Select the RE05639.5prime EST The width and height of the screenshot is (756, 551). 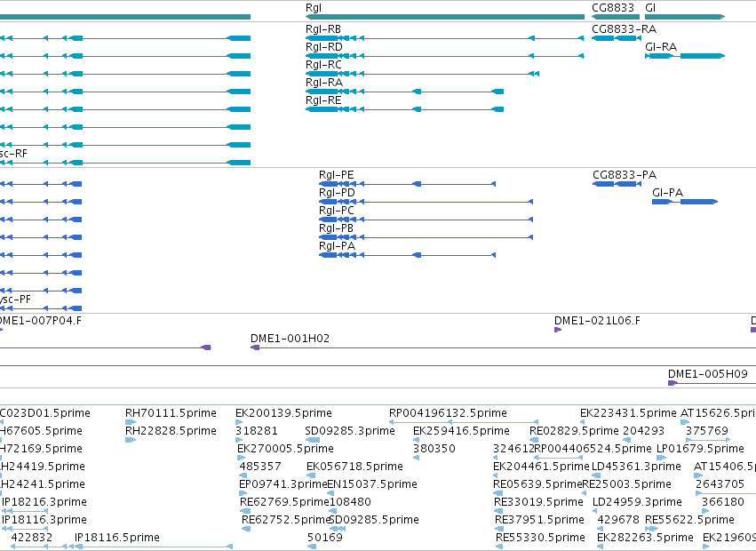[498, 493]
